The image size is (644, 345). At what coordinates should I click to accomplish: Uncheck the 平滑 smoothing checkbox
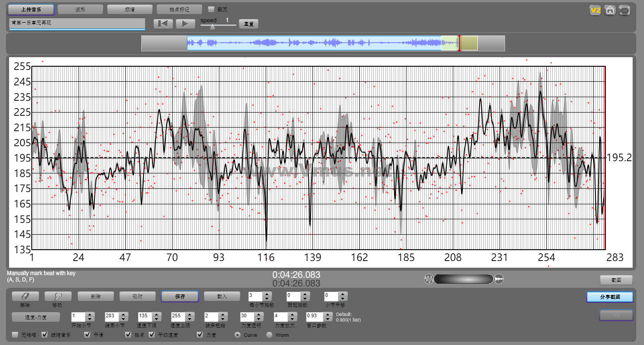[87, 335]
